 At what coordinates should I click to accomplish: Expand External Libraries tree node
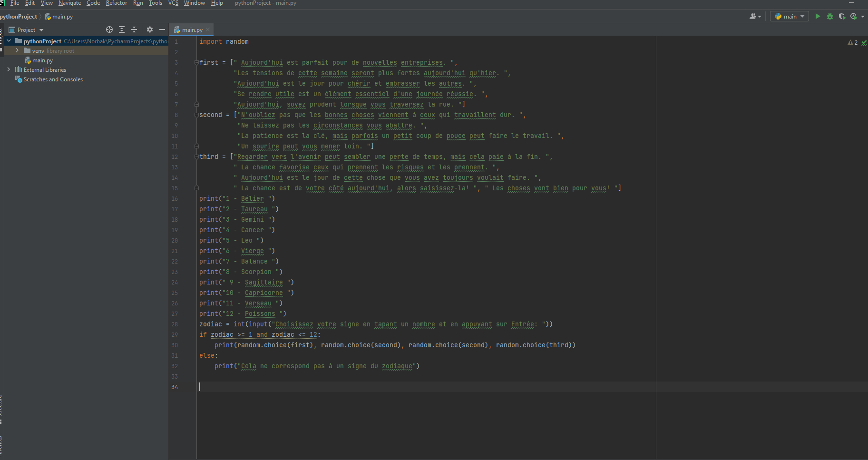(9, 69)
